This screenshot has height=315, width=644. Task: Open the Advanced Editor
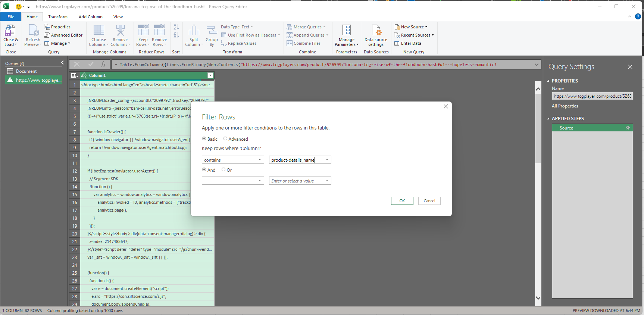[63, 35]
